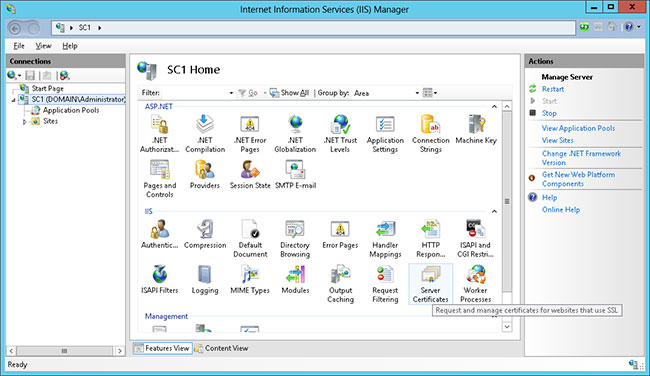Image resolution: width=650 pixels, height=376 pixels.
Task: Open Handler Mappings feature
Action: click(385, 238)
